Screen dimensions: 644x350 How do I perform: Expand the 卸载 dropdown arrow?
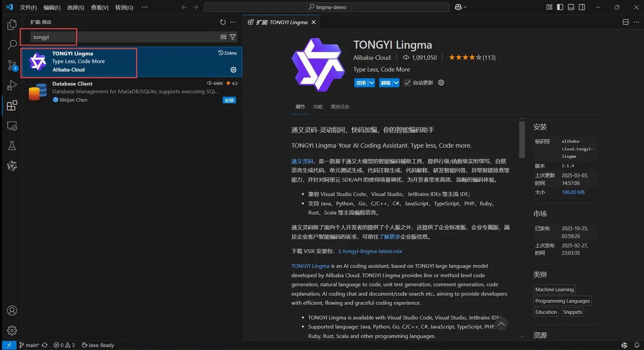click(396, 83)
